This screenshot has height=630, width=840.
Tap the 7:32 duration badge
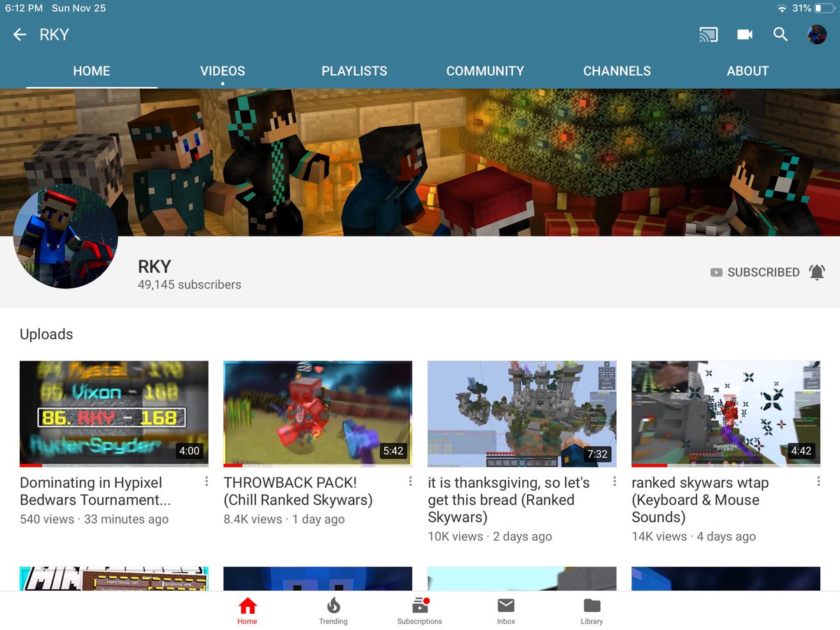tap(597, 454)
